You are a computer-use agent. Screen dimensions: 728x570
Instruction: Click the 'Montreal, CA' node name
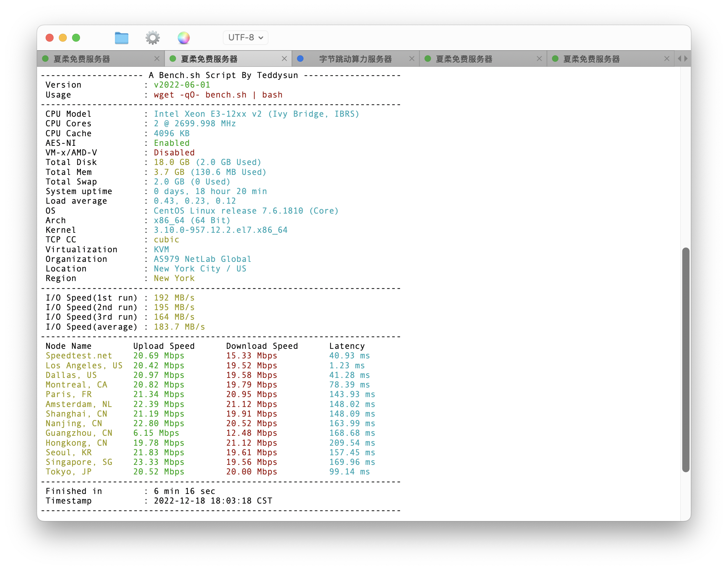[x=76, y=385]
